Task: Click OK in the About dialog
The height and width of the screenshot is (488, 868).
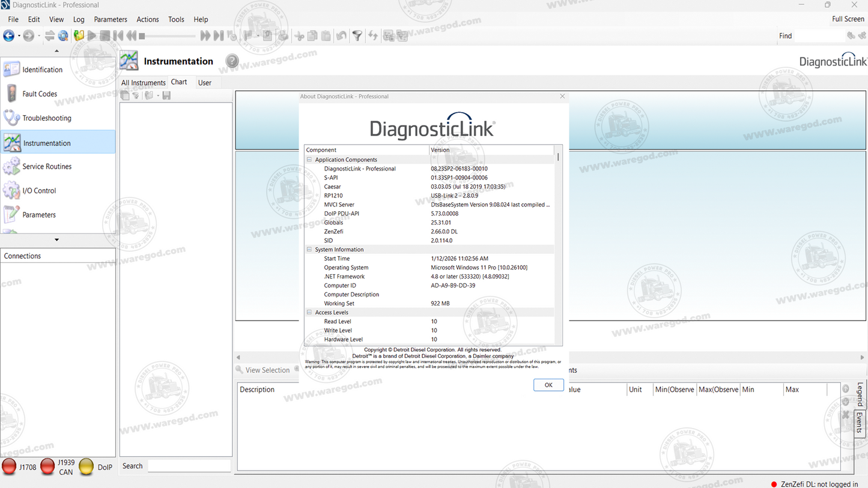Action: coord(548,385)
